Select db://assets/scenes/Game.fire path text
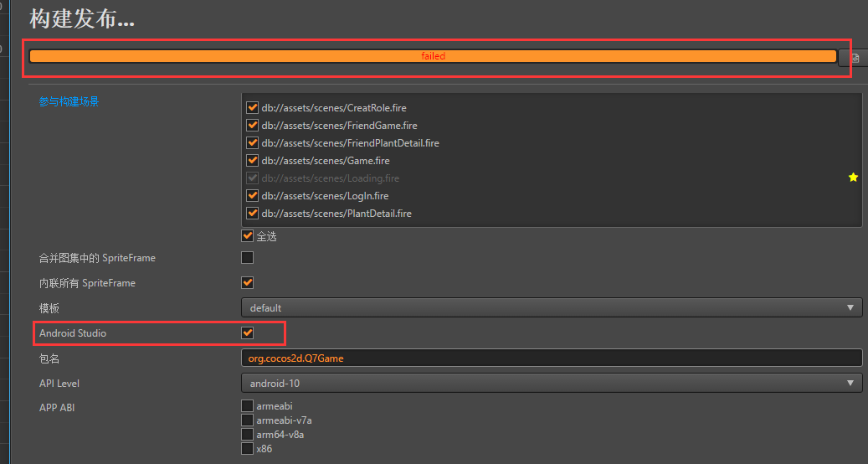This screenshot has width=868, height=464. [326, 161]
